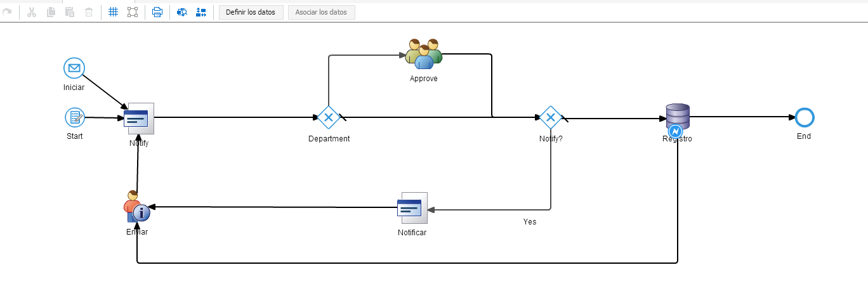Click the Start label text
868x298 pixels.
(75, 136)
